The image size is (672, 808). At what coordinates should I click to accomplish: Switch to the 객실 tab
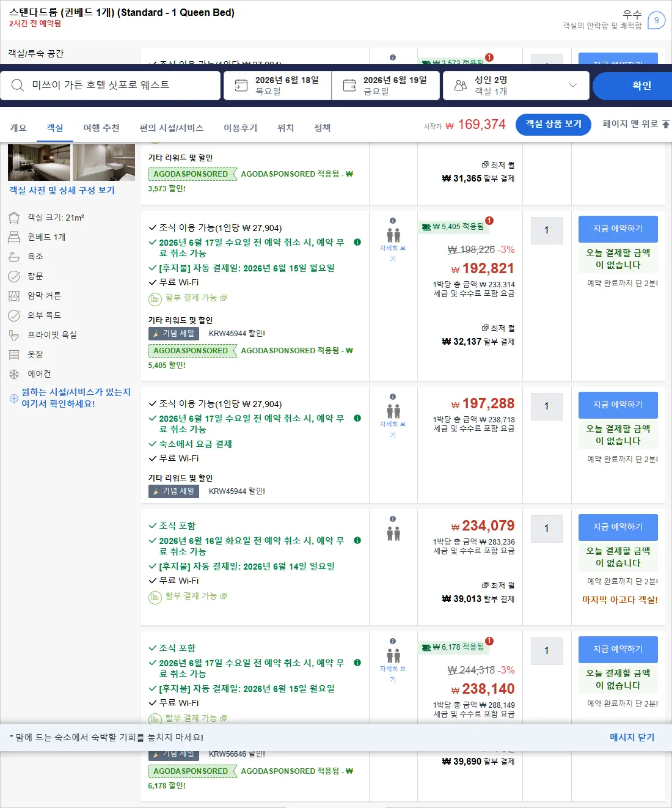pos(55,128)
